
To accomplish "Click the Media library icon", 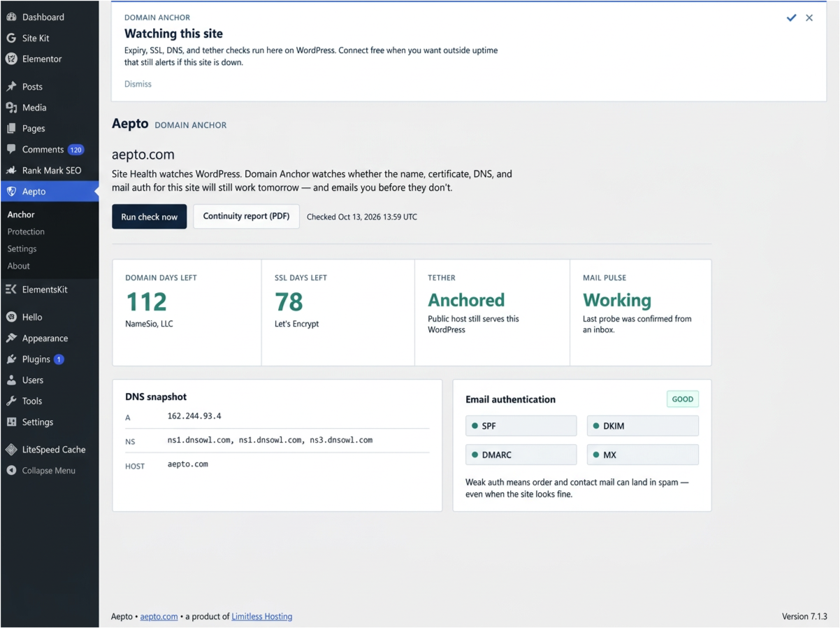I will coord(11,108).
